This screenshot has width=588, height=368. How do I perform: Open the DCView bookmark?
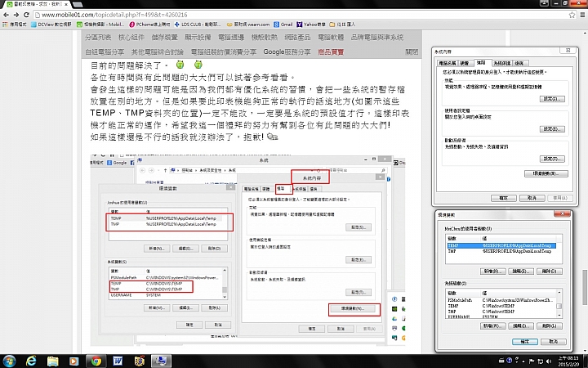point(51,25)
